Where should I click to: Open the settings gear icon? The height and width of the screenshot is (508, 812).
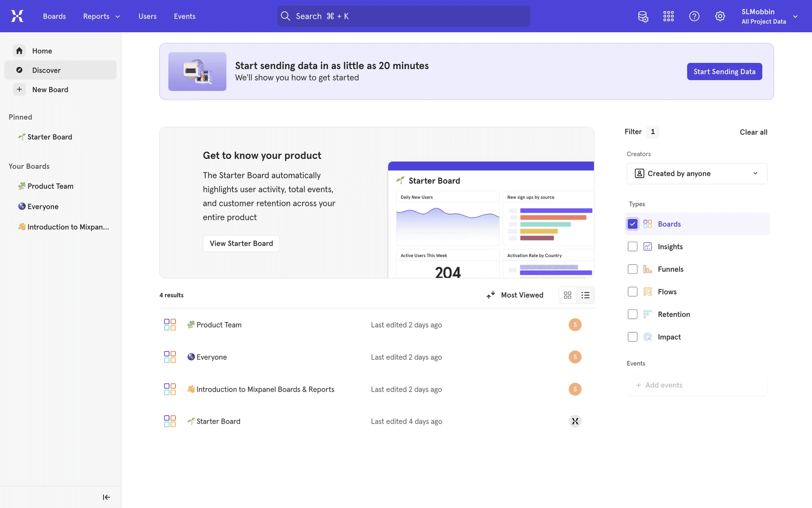(720, 17)
